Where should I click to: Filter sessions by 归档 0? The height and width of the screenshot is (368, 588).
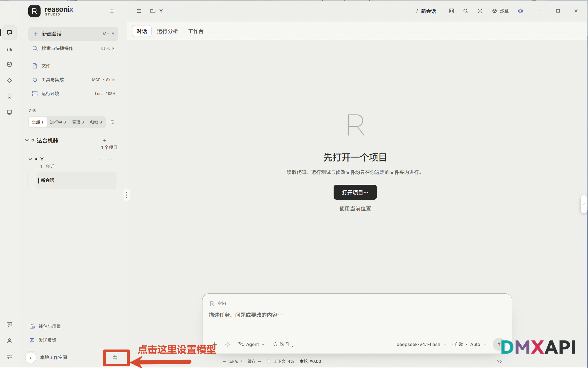tap(96, 122)
